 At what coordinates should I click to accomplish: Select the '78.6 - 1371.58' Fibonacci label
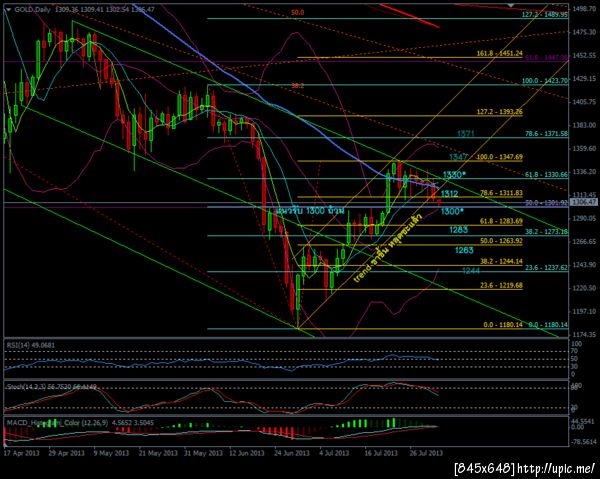(546, 134)
